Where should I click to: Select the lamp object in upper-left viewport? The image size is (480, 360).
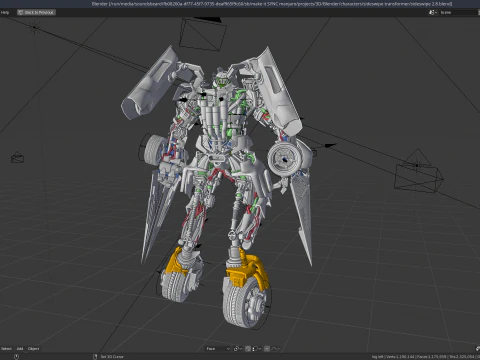(34, 27)
